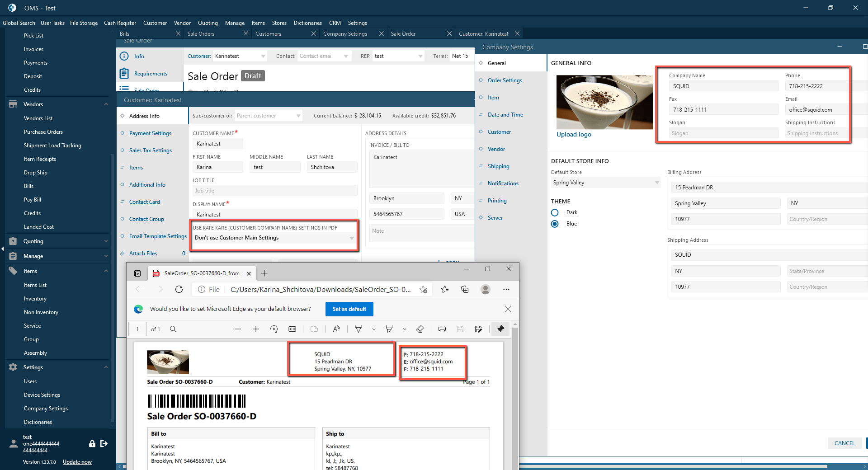Expand the Quoting sidebar section
This screenshot has height=470, width=868.
(106, 241)
